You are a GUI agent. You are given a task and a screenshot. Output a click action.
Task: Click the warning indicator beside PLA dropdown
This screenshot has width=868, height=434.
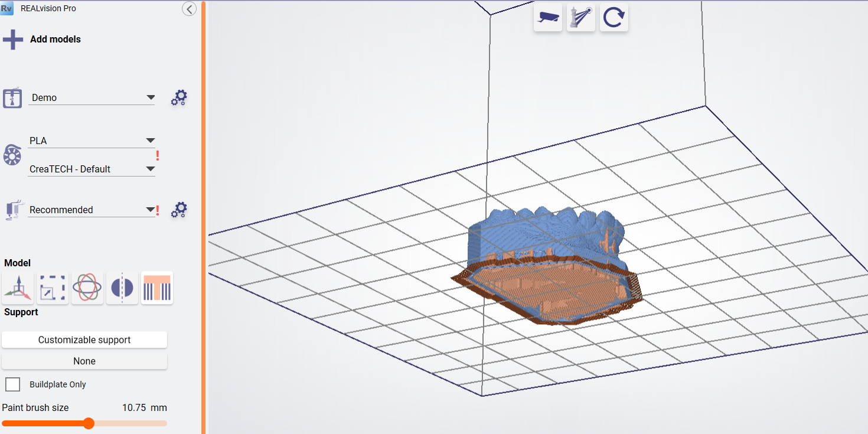point(158,155)
